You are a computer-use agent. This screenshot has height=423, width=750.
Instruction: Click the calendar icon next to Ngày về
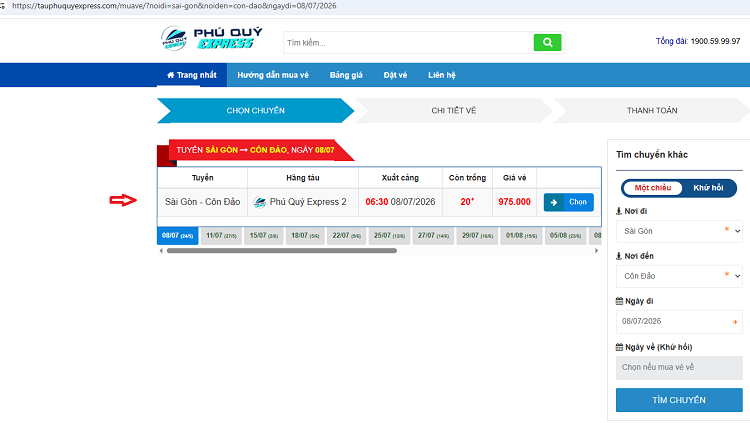(619, 347)
